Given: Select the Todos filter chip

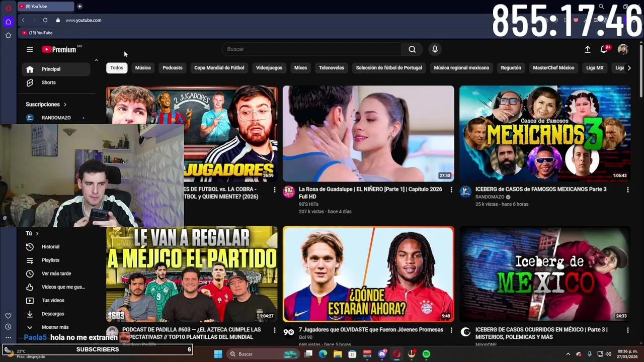Looking at the screenshot, I should 117,68.
